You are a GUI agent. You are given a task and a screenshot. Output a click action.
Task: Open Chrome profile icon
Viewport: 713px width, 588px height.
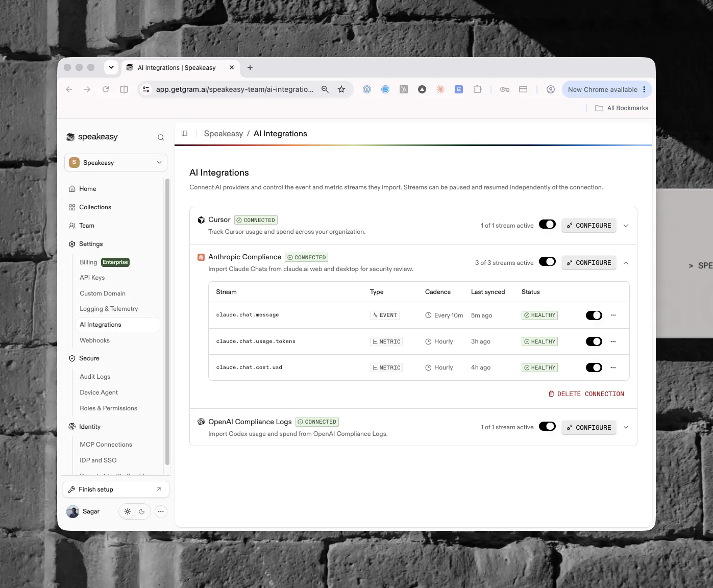tap(551, 89)
